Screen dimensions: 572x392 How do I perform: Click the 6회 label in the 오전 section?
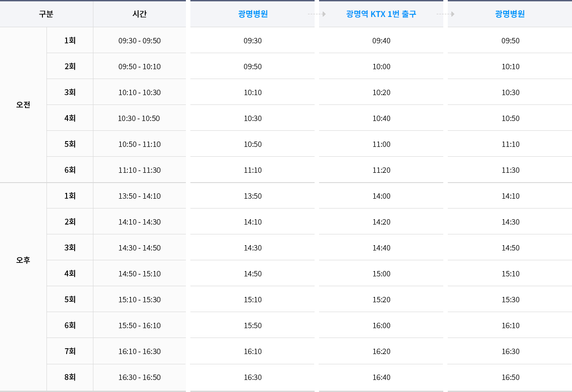click(70, 170)
